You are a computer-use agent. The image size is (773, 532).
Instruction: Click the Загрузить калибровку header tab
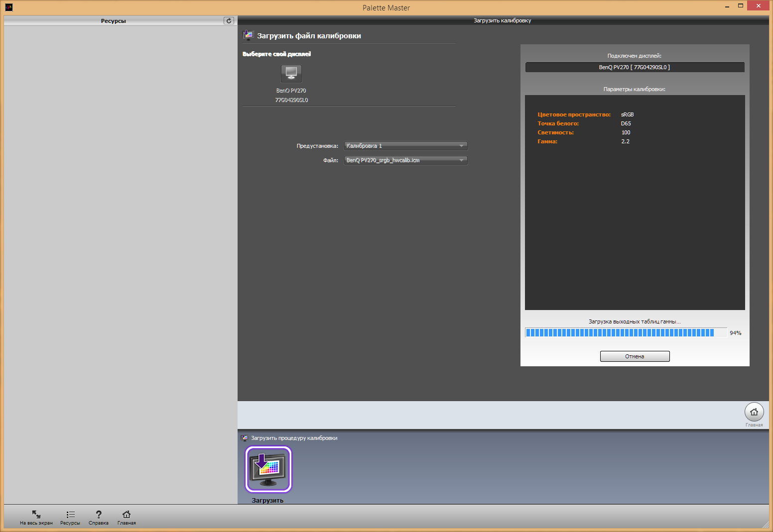(x=503, y=20)
